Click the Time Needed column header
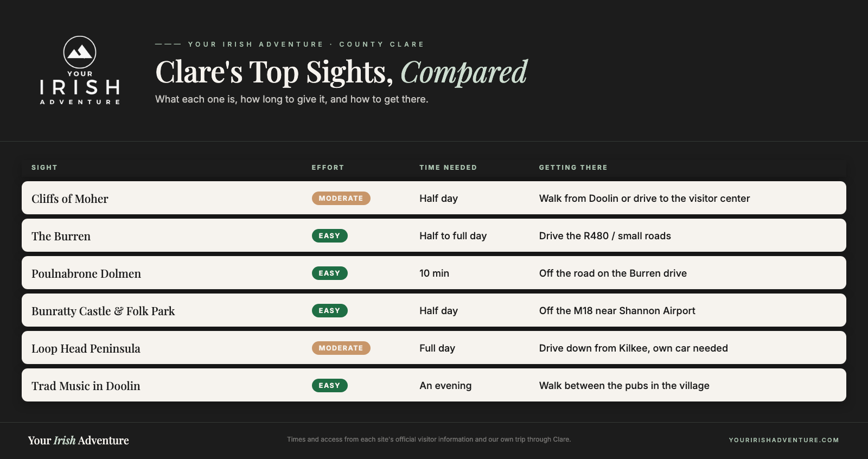 [448, 168]
